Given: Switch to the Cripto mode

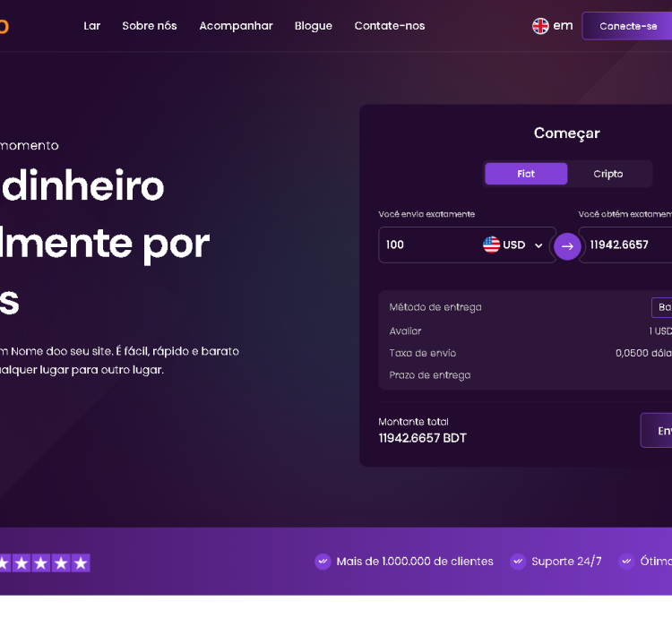Looking at the screenshot, I should (608, 174).
